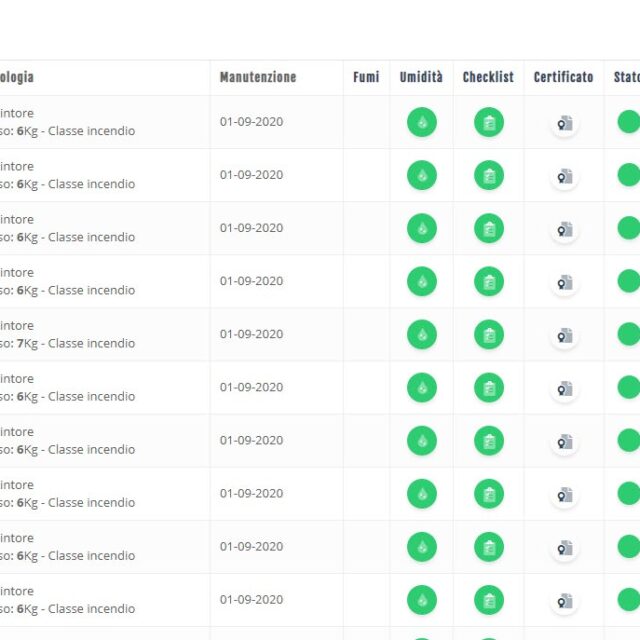
Task: Click the Umidità droplet icon in the 7Kg row
Action: pyautogui.click(x=421, y=335)
